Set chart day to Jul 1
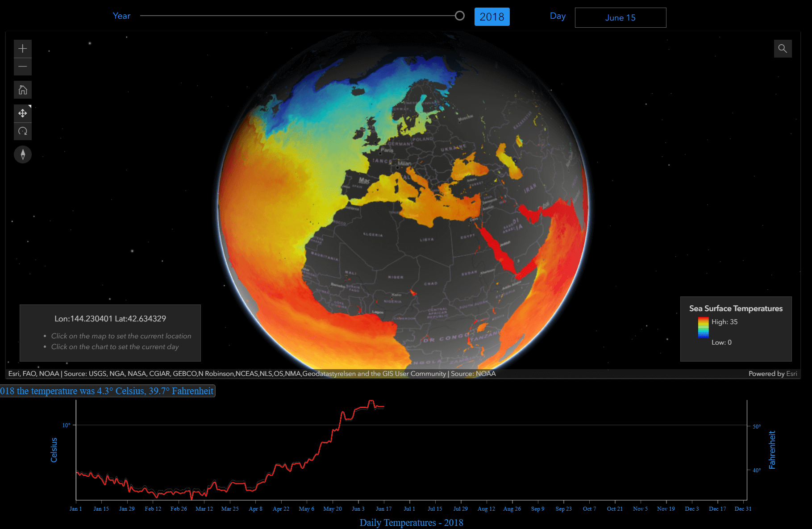812x529 pixels. [x=409, y=508]
